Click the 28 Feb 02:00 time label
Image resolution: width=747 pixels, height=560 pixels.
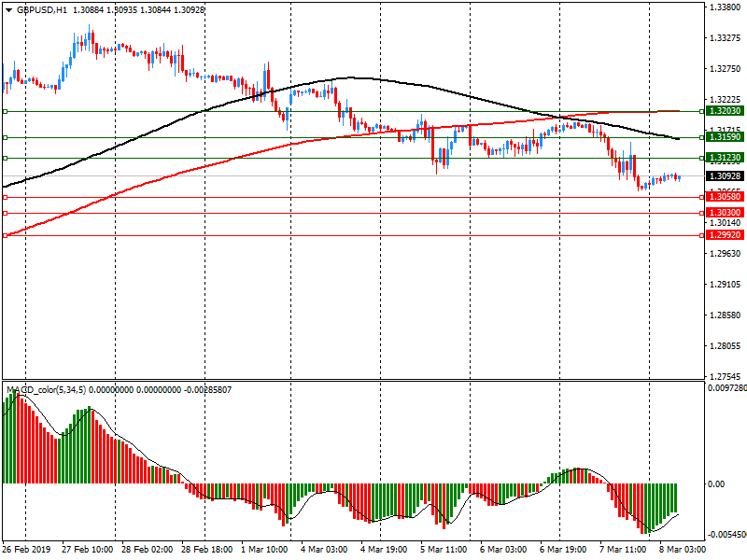[x=147, y=550]
